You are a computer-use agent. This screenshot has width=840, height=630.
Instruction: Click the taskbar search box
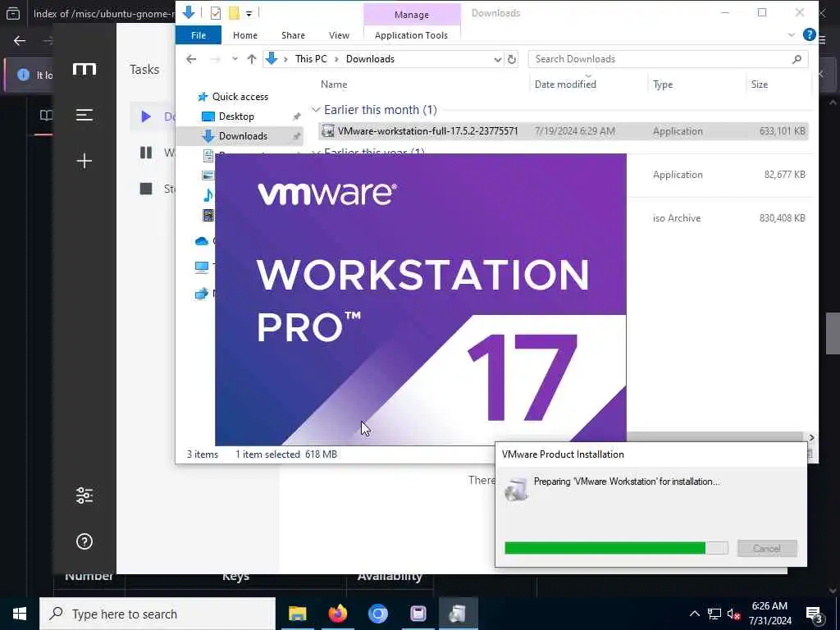click(x=157, y=614)
